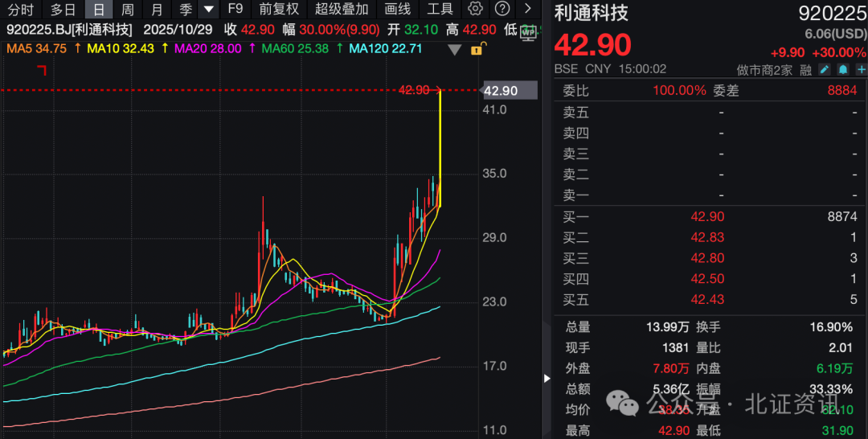Viewport: 868px width, 439px height.
Task: Open 前复权 price adjustment menu
Action: pyautogui.click(x=279, y=9)
